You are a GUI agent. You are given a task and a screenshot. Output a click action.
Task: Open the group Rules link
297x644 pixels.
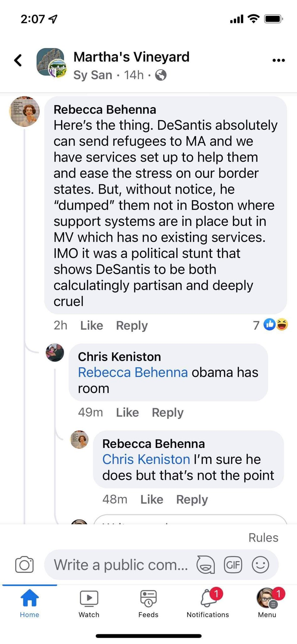[263, 538]
